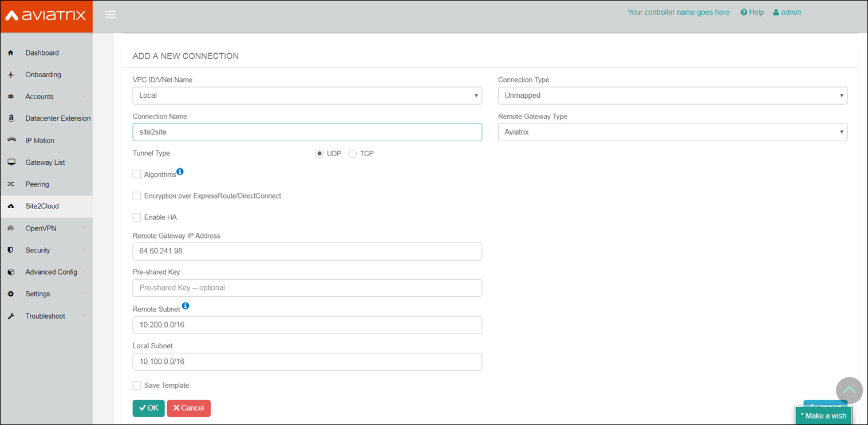
Task: Enable the Algorithms checkbox
Action: pos(137,174)
